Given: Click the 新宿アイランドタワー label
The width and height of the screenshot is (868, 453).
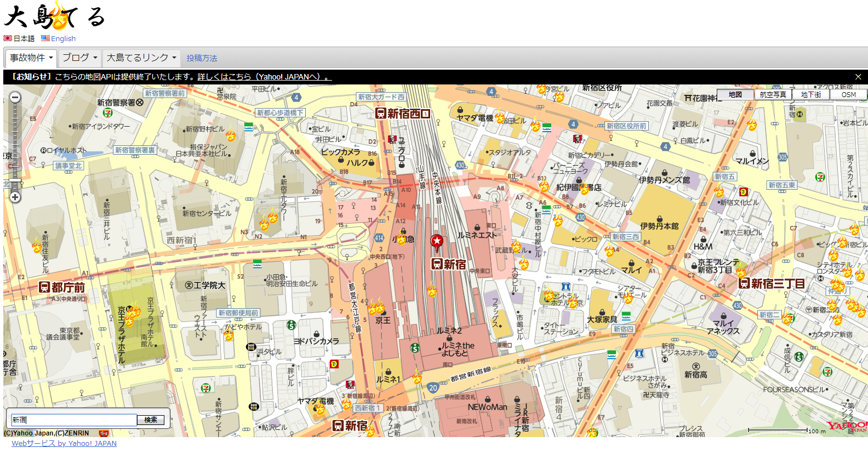Looking at the screenshot, I should point(101,127).
